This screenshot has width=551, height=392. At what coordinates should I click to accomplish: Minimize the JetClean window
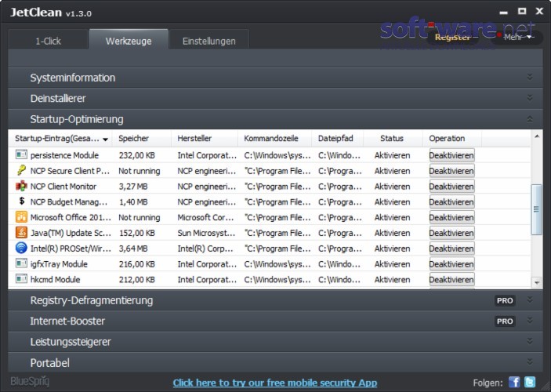[503, 12]
